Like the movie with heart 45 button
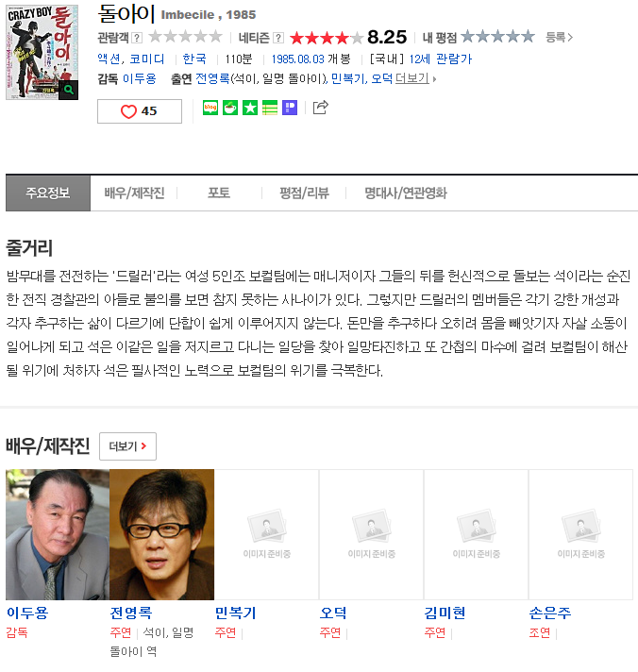This screenshot has height=672, width=638. [140, 111]
